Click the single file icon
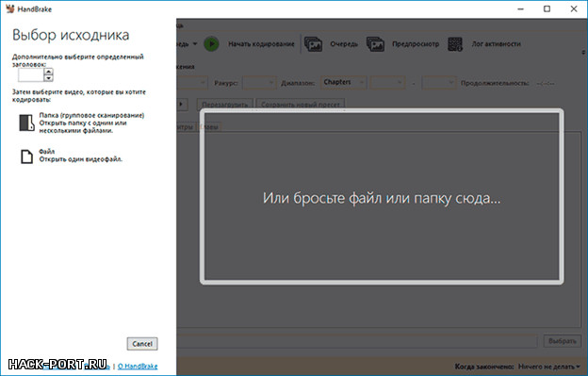The height and width of the screenshot is (376, 588). pos(26,156)
